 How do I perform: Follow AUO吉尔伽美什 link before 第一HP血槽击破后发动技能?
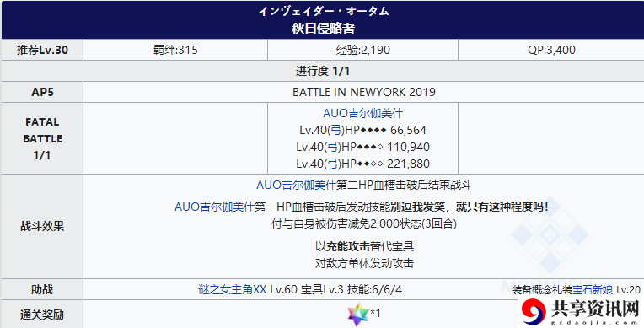(x=214, y=207)
